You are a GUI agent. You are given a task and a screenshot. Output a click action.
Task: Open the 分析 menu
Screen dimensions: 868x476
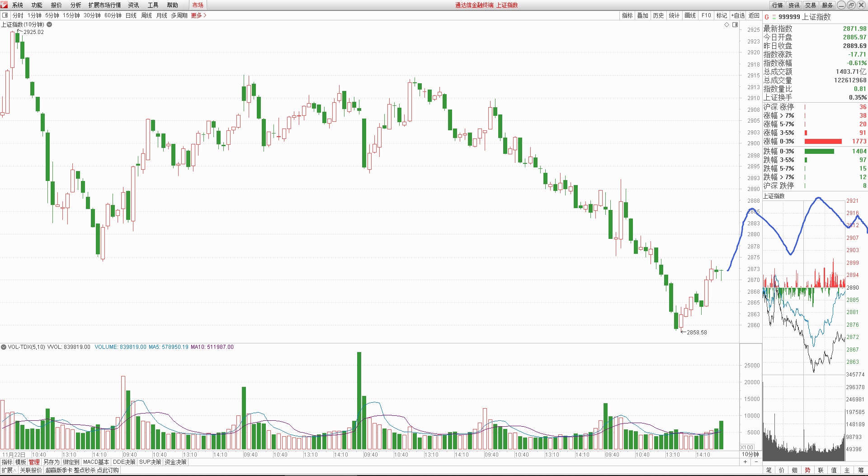point(75,5)
